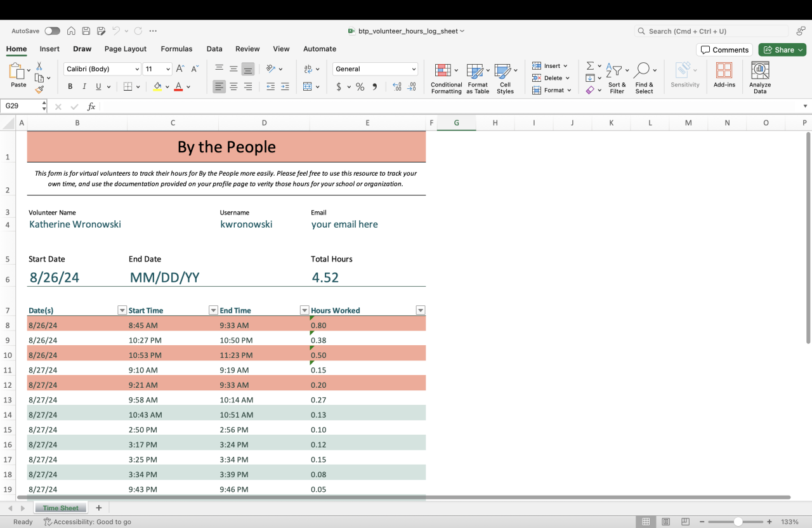Switch to the Page Layout tab
This screenshot has height=528, width=812.
(x=125, y=49)
